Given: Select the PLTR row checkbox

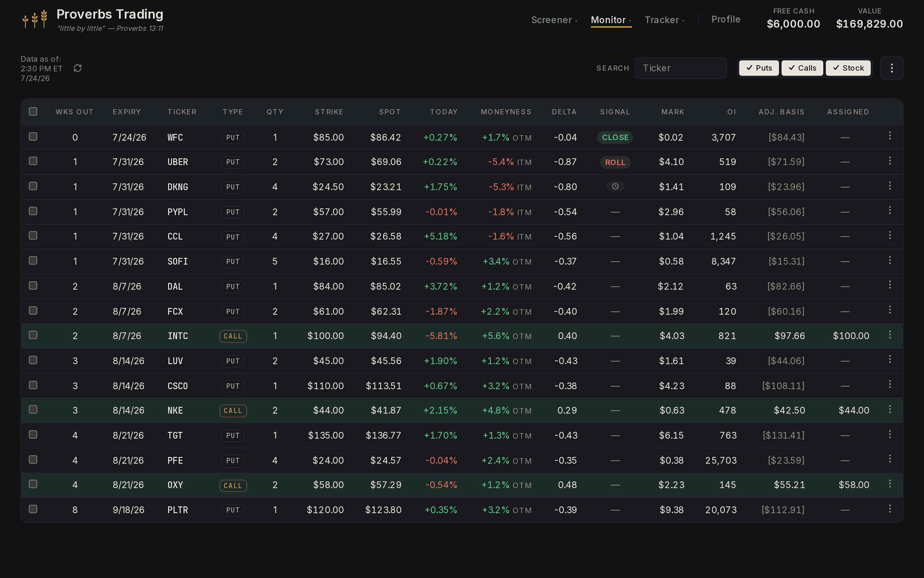Looking at the screenshot, I should pos(33,509).
